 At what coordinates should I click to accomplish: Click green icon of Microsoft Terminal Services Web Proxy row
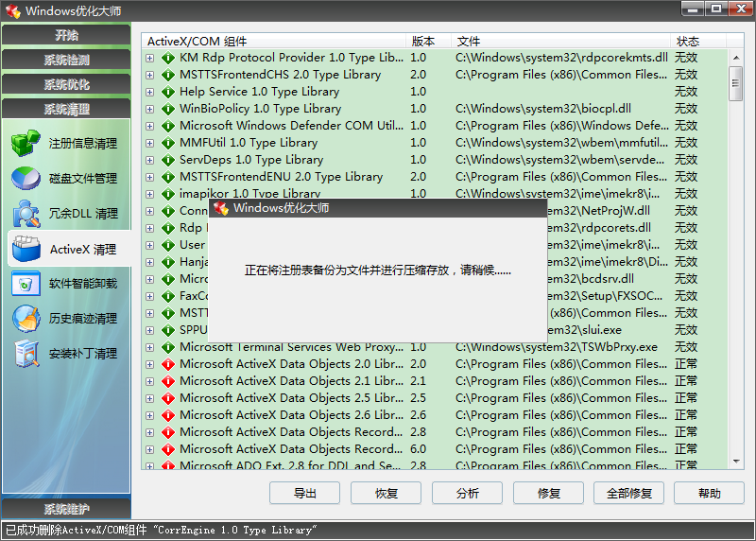click(168, 347)
